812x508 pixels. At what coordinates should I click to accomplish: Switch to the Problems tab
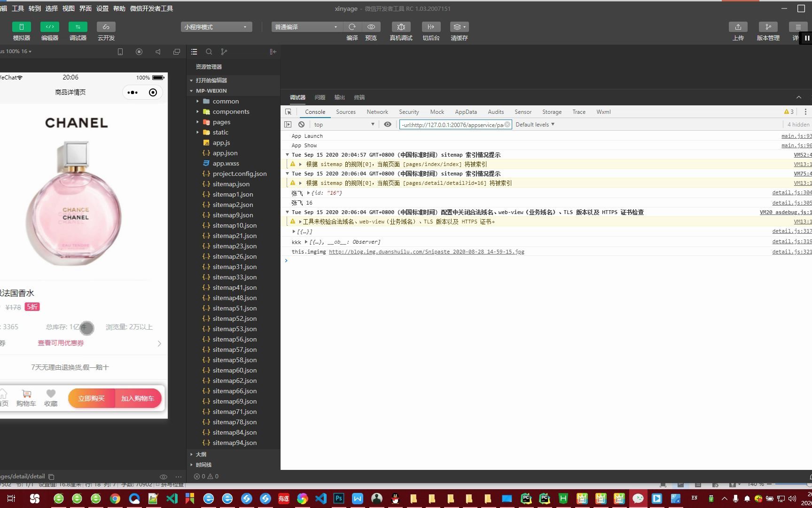pyautogui.click(x=320, y=97)
